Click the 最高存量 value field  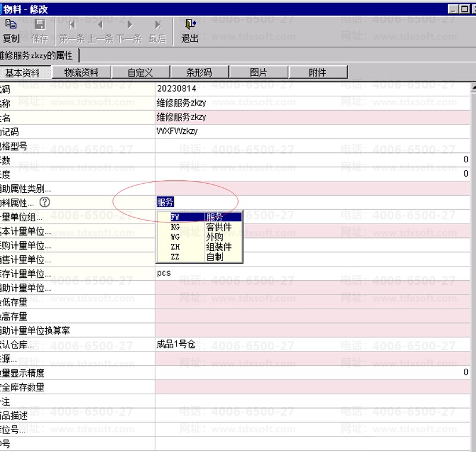313,316
